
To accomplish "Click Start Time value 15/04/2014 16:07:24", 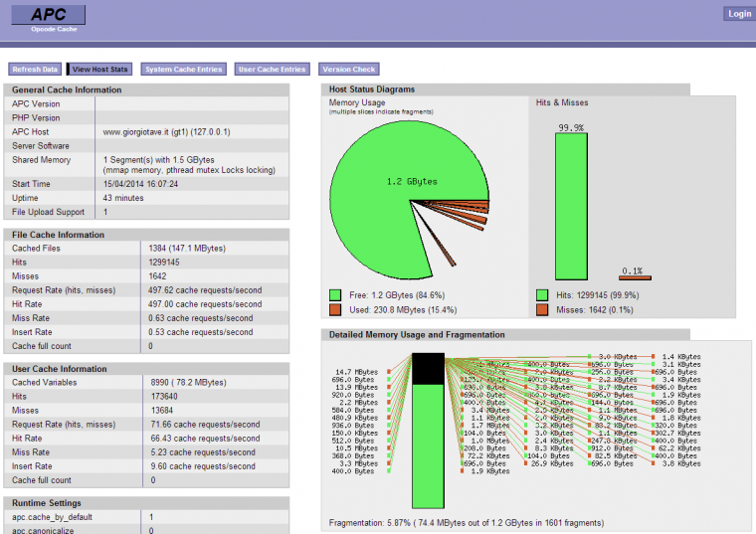I will pyautogui.click(x=140, y=184).
